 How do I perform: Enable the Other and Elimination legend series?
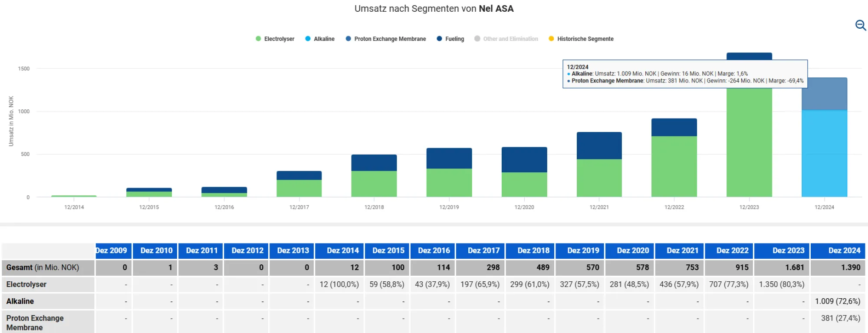pos(506,39)
